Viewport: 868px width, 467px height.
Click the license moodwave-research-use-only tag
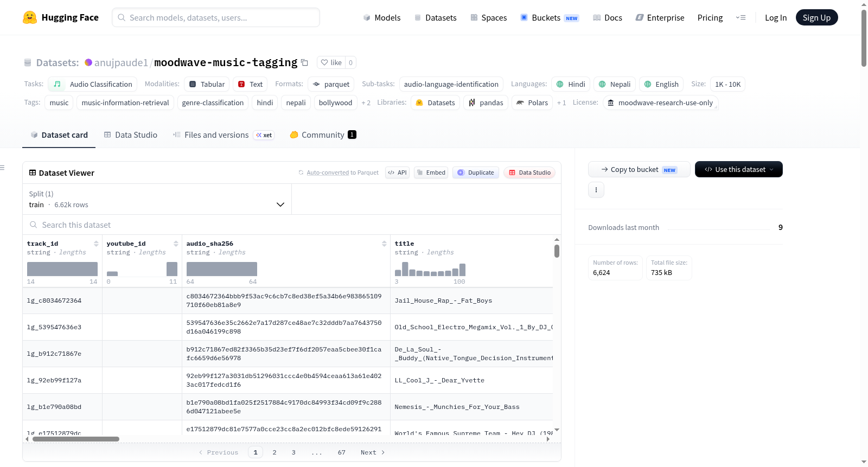click(x=660, y=103)
